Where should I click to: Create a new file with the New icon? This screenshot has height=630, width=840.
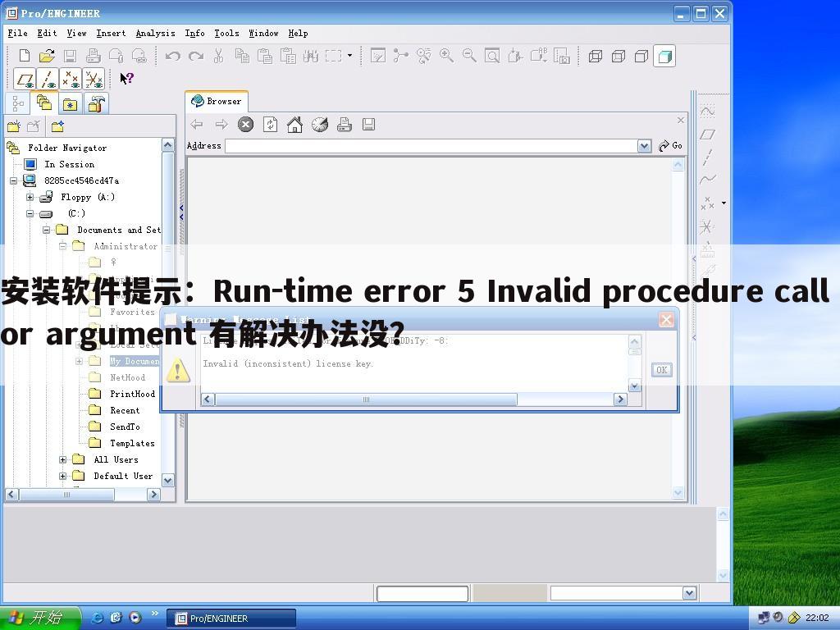click(x=24, y=56)
